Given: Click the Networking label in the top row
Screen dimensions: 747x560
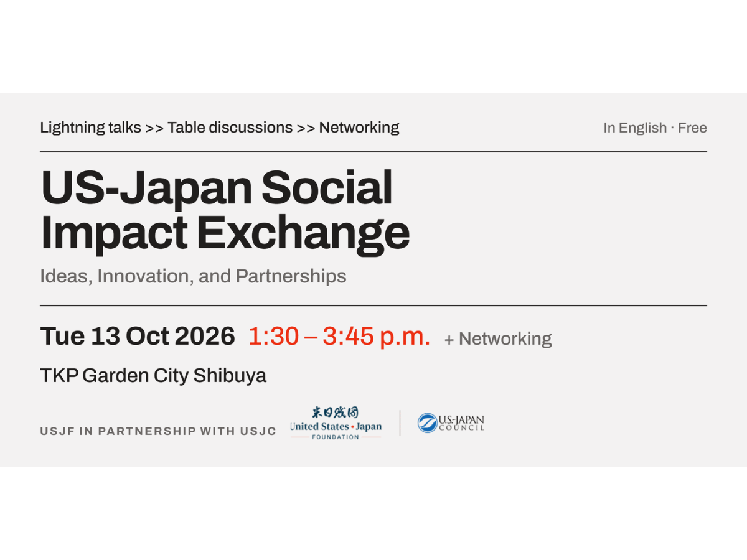Looking at the screenshot, I should pyautogui.click(x=359, y=128).
